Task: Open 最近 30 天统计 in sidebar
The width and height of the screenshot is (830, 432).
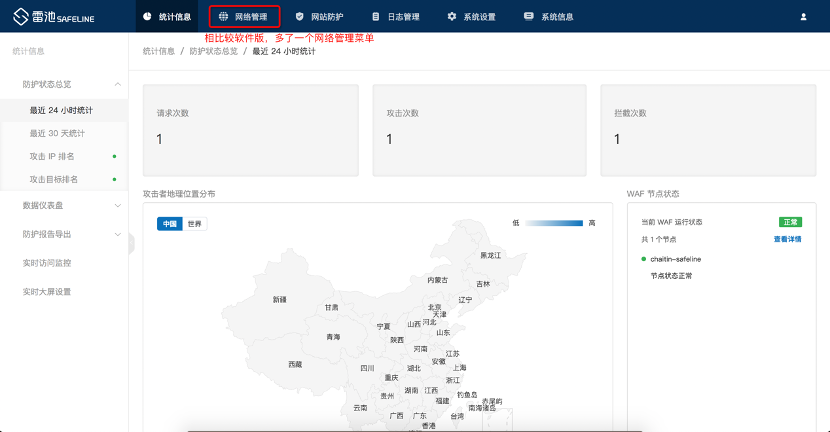Action: click(57, 133)
